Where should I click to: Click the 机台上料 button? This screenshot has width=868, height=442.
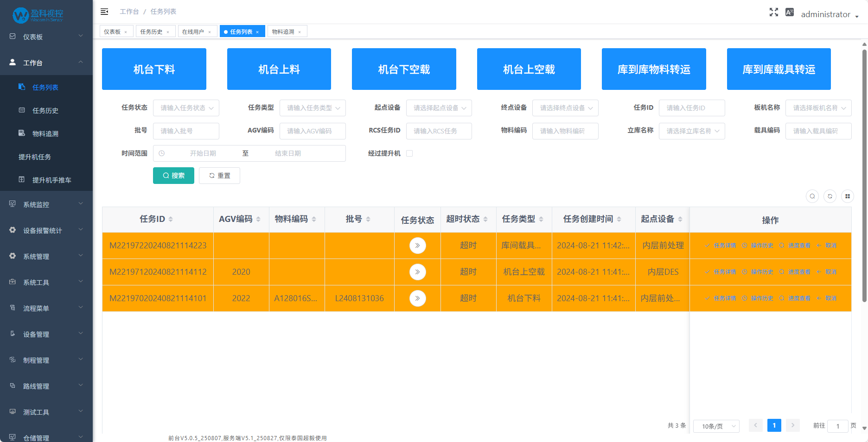coord(279,69)
